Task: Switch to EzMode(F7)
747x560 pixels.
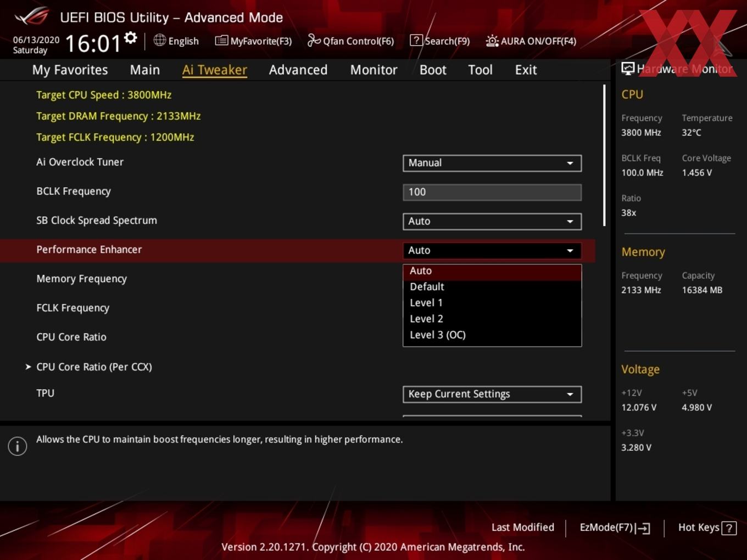Action: click(615, 528)
